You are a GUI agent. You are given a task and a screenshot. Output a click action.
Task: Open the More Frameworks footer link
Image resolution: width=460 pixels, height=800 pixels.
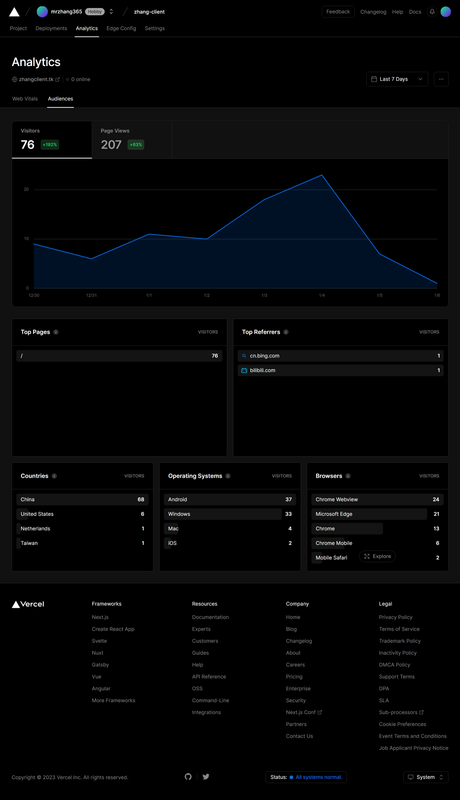click(114, 701)
